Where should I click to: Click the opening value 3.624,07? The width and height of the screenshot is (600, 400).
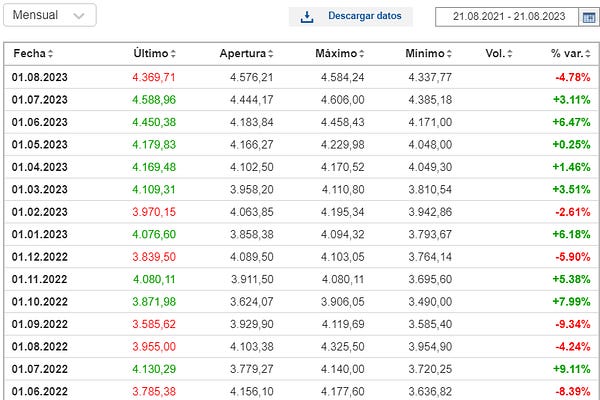[x=252, y=302]
